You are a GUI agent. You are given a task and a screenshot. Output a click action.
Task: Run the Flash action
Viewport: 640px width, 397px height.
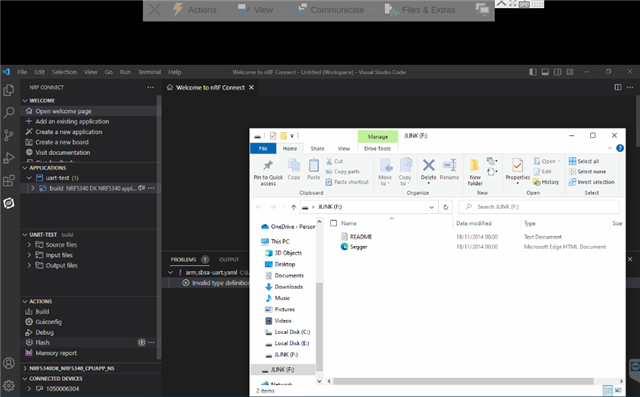click(42, 342)
